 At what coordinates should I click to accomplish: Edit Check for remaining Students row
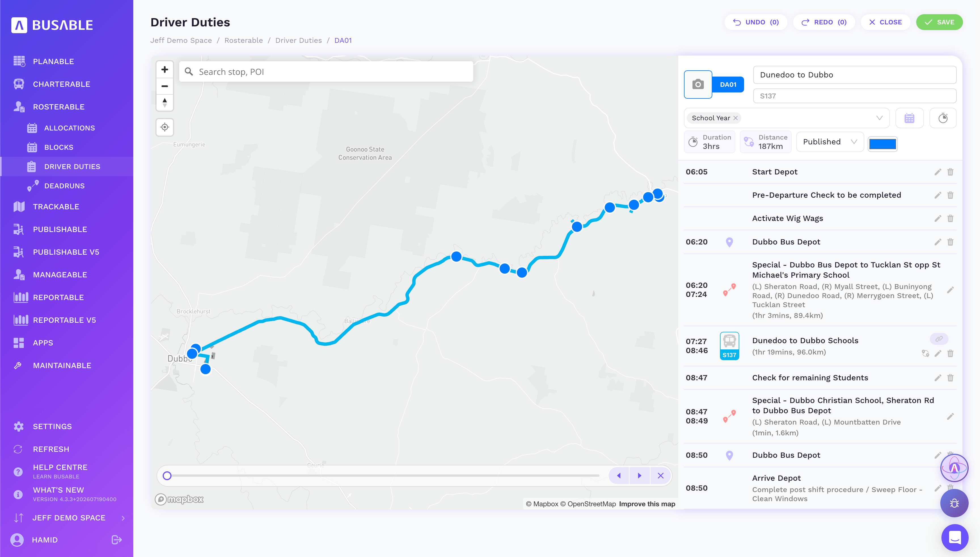click(x=937, y=377)
